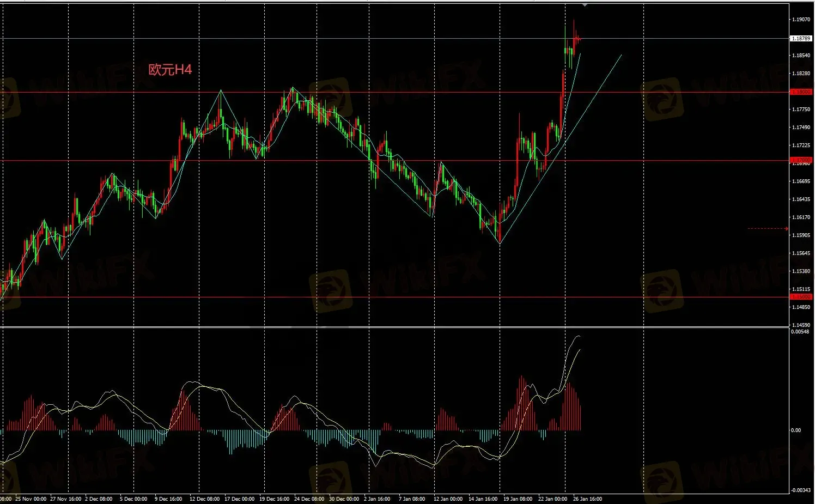The image size is (815, 504).
Task: Click the 19 Dec 16:00 time label
Action: 275,499
